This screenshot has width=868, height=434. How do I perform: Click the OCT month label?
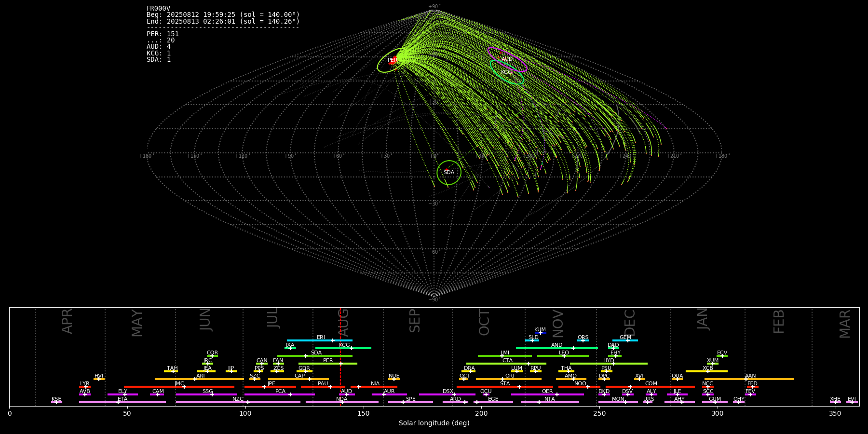point(484,323)
